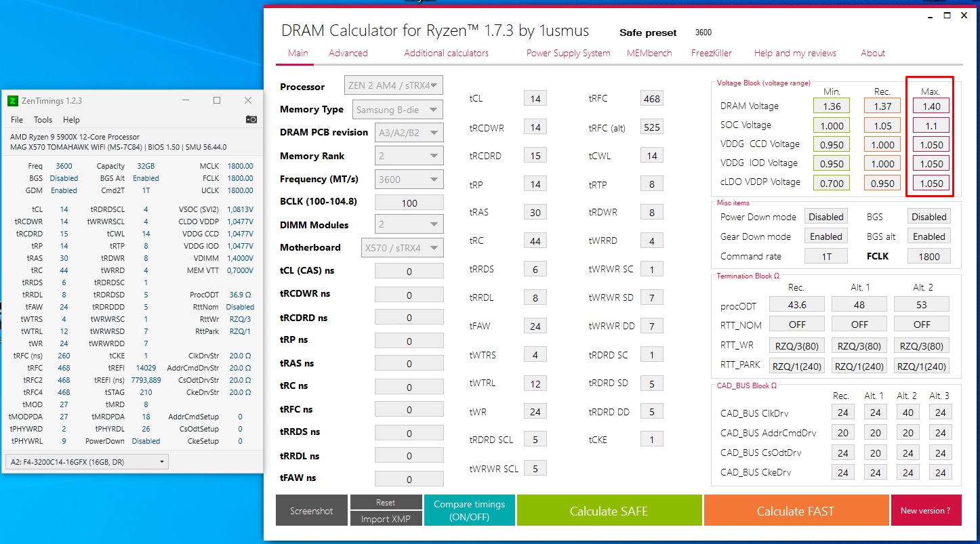Click the tREFI value 14029 in ZenTimings
The width and height of the screenshot is (980, 544).
click(146, 368)
